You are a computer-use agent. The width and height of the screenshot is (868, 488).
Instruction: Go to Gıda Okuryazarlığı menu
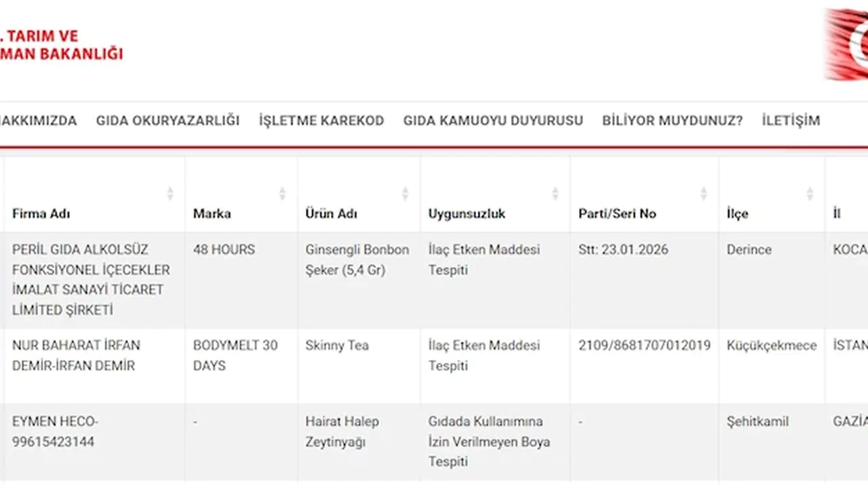[x=167, y=121]
